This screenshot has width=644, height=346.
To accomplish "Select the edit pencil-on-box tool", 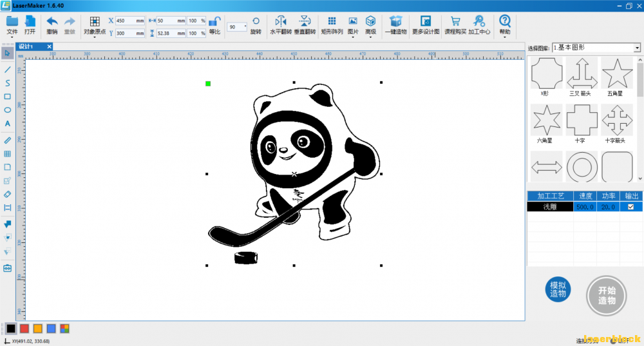I will pos(7,181).
